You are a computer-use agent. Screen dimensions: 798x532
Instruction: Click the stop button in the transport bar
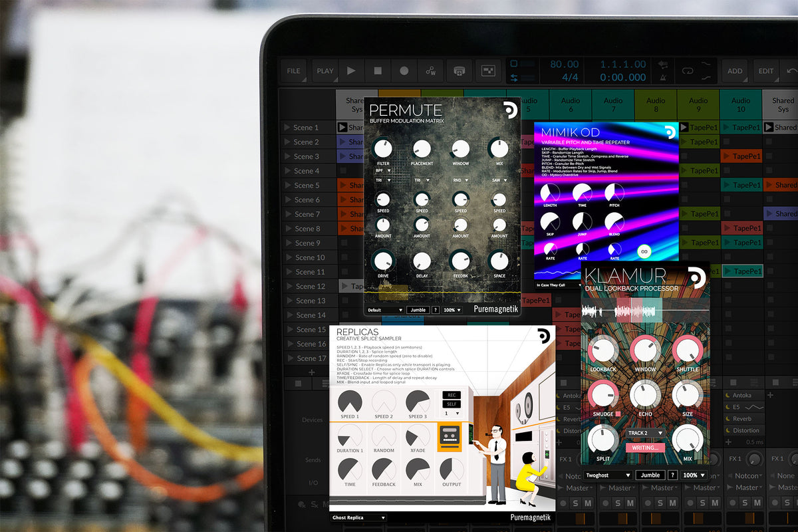[x=377, y=70]
